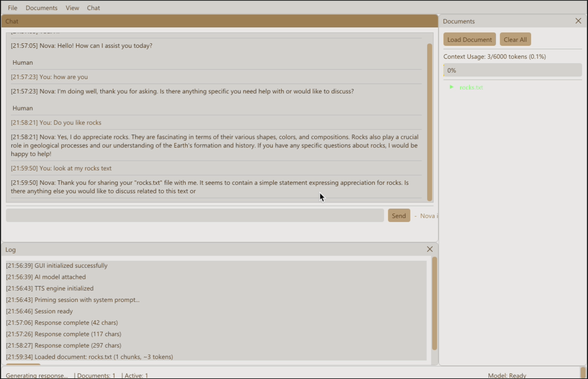Open the Documents menu
588x379 pixels.
pyautogui.click(x=41, y=8)
